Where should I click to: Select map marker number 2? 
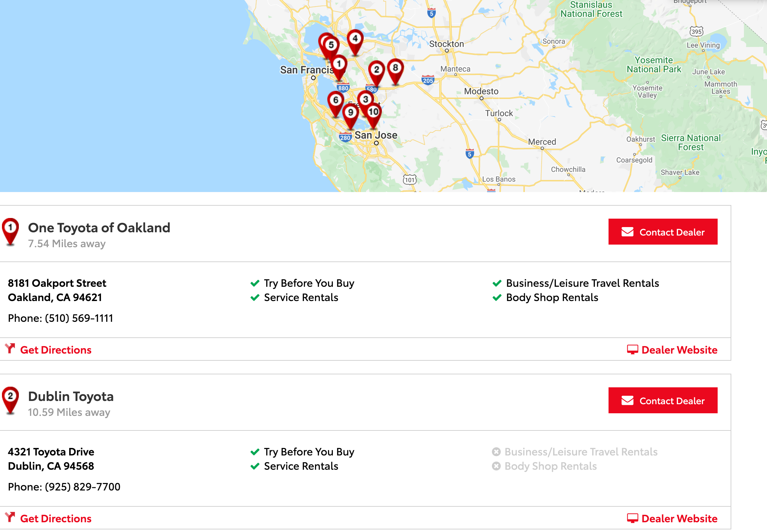click(x=376, y=70)
